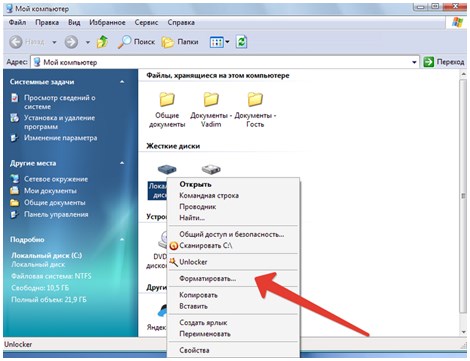
Task: Open Изменение параметра link
Action: (x=60, y=138)
